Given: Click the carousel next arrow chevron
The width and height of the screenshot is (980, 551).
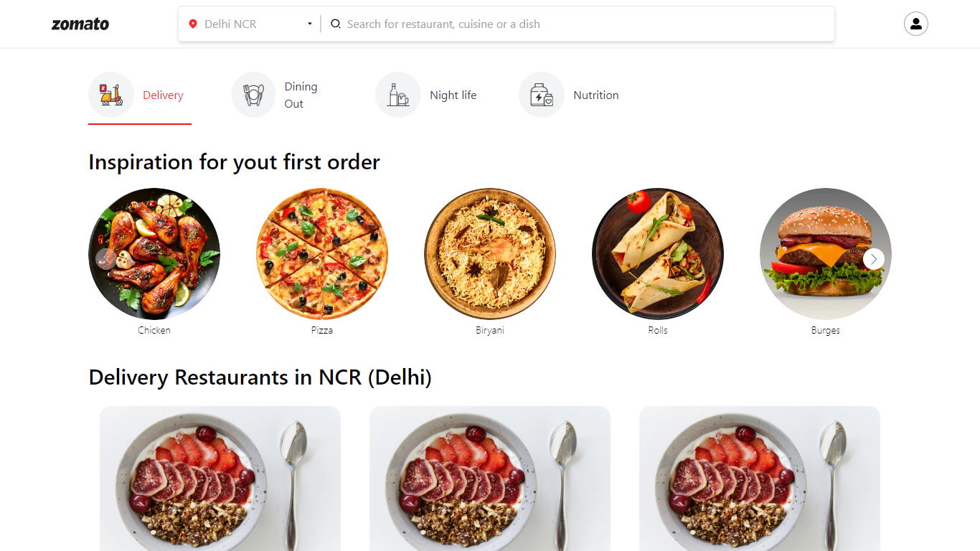Looking at the screenshot, I should [x=873, y=258].
